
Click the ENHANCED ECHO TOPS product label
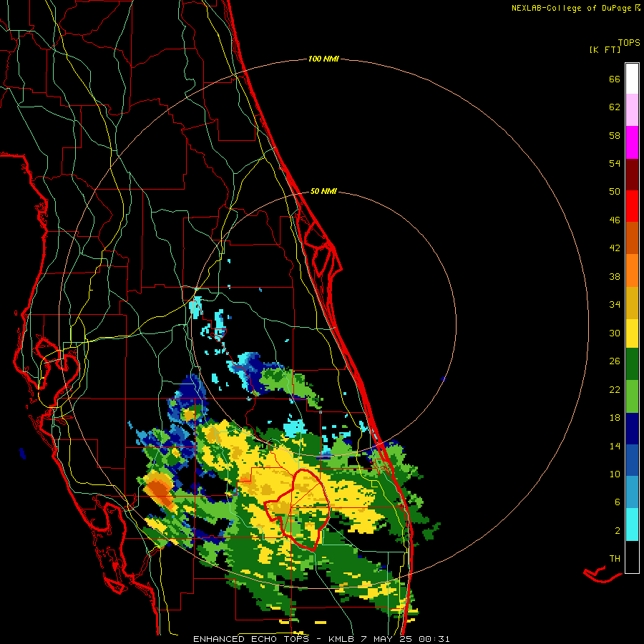(x=254, y=639)
